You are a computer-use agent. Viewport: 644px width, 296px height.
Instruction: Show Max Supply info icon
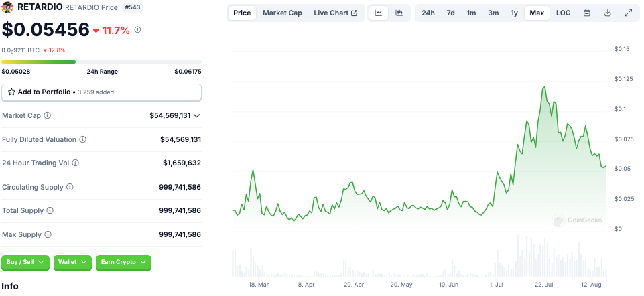pos(48,235)
